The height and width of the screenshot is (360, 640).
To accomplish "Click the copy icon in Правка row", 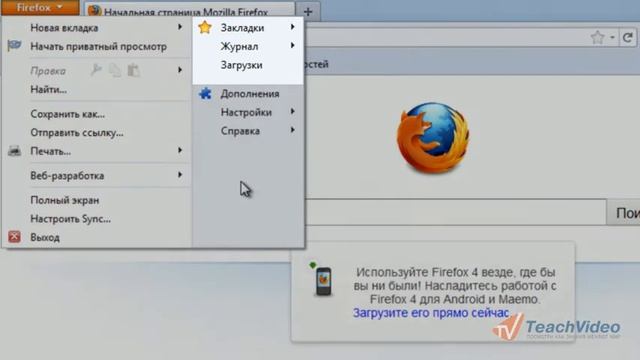I will [115, 70].
